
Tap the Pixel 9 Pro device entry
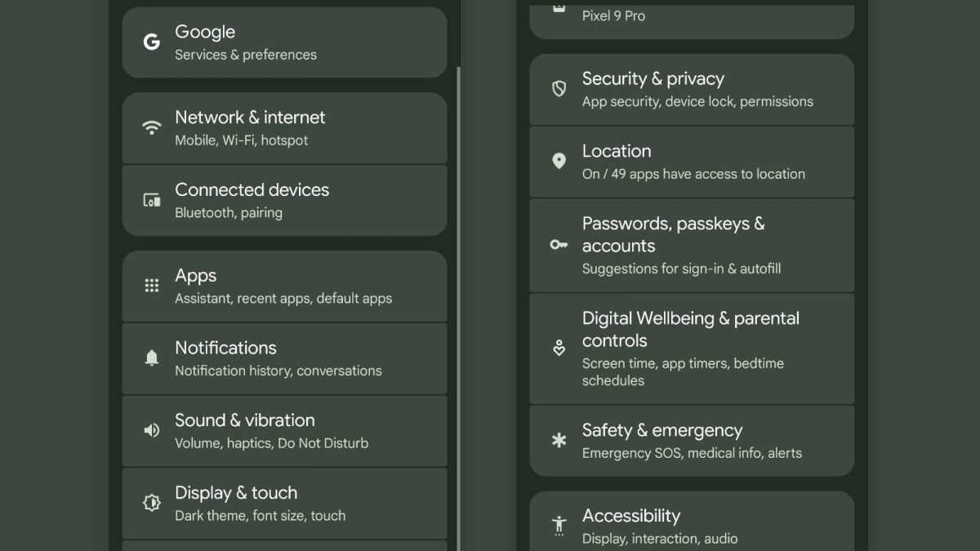(x=691, y=18)
